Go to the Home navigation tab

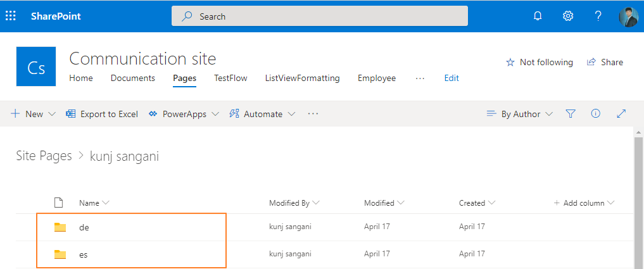click(81, 78)
